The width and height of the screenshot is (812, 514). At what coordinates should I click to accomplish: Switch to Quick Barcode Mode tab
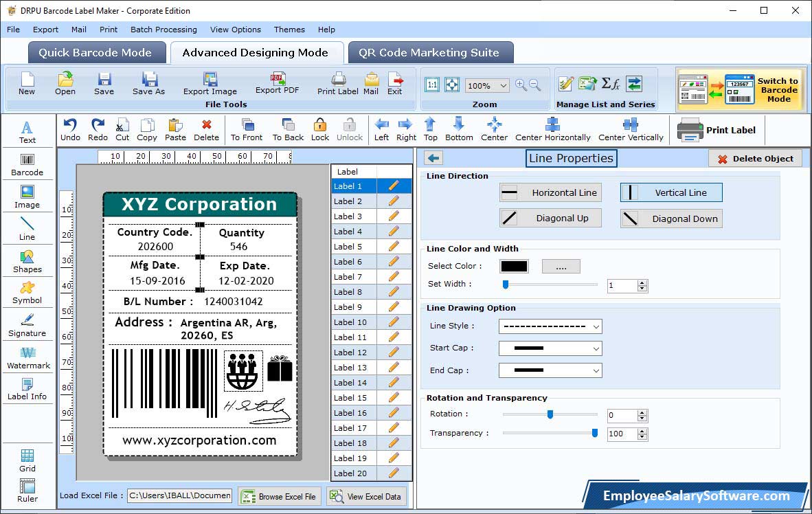coord(96,52)
